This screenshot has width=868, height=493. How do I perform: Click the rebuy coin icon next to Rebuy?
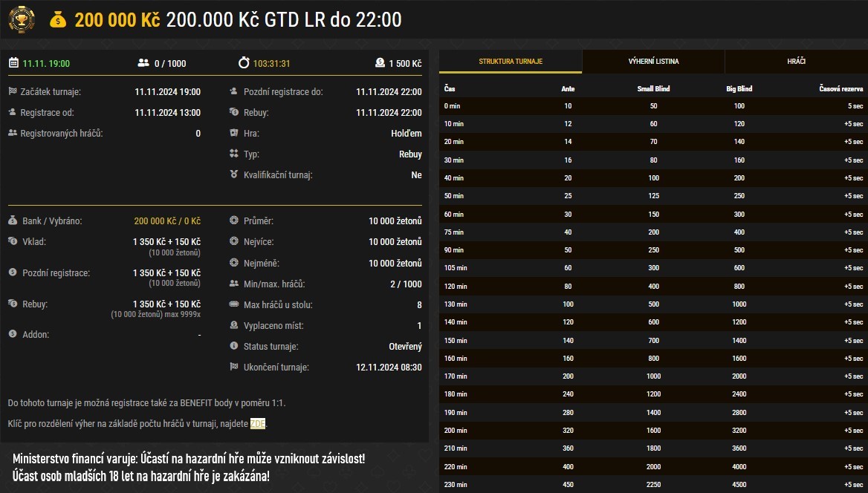pyautogui.click(x=12, y=304)
